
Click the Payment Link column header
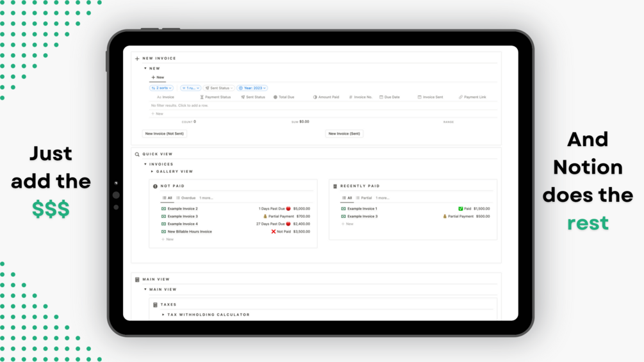click(x=472, y=97)
